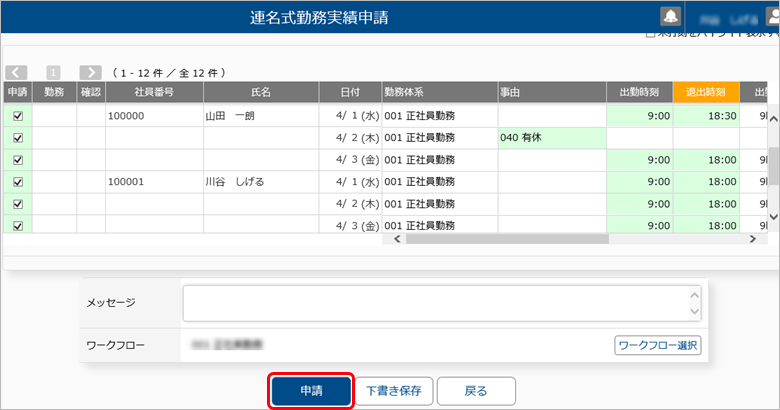Go to previous page arrow

pyautogui.click(x=16, y=73)
